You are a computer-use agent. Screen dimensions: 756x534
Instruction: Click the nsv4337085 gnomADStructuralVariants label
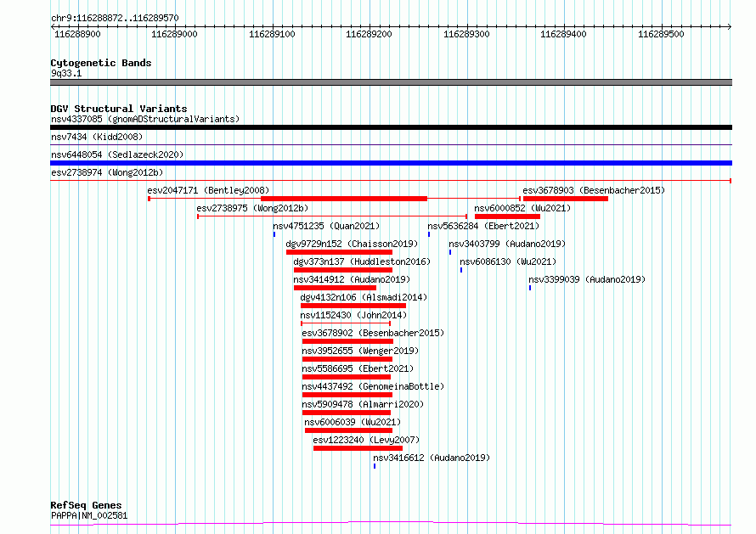tap(145, 119)
